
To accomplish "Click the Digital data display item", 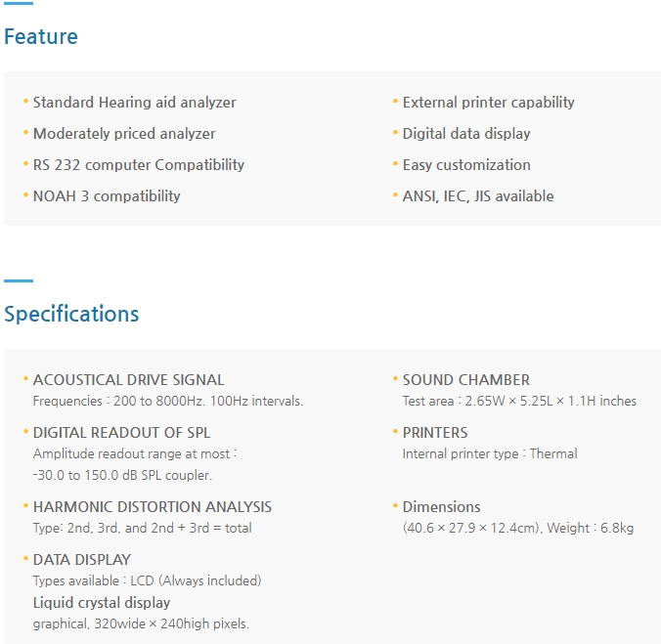I will click(x=466, y=134).
